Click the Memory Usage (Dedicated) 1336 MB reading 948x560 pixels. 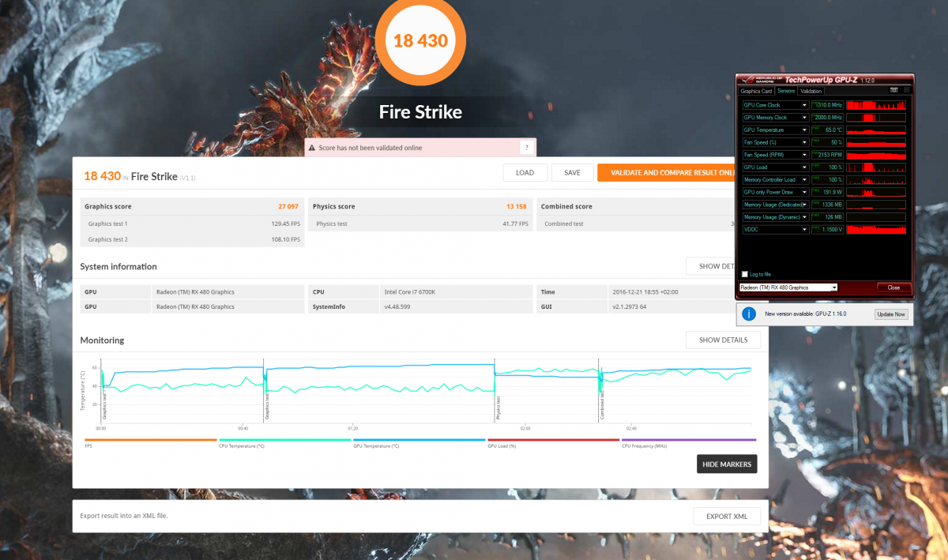click(x=828, y=205)
